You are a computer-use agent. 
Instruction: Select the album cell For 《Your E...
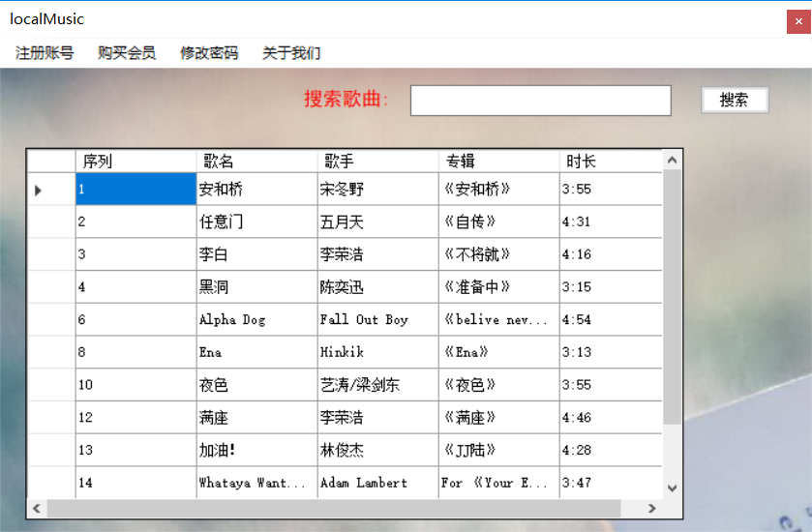[x=499, y=483]
